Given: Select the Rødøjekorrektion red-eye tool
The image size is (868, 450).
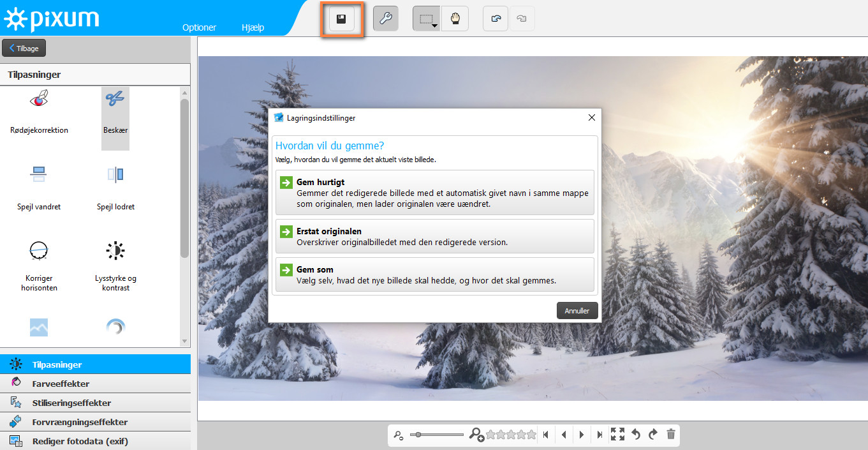Looking at the screenshot, I should click(x=39, y=112).
